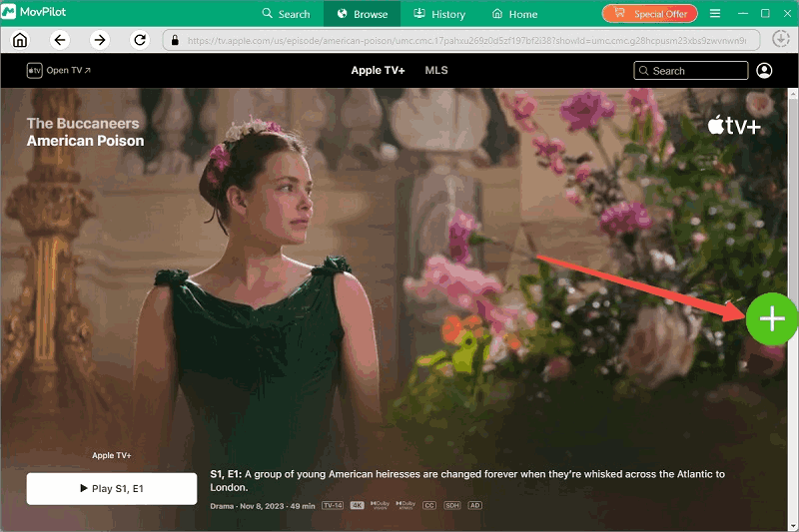Viewport: 799px width, 532px height.
Task: Open the Open TV link
Action: coord(59,71)
